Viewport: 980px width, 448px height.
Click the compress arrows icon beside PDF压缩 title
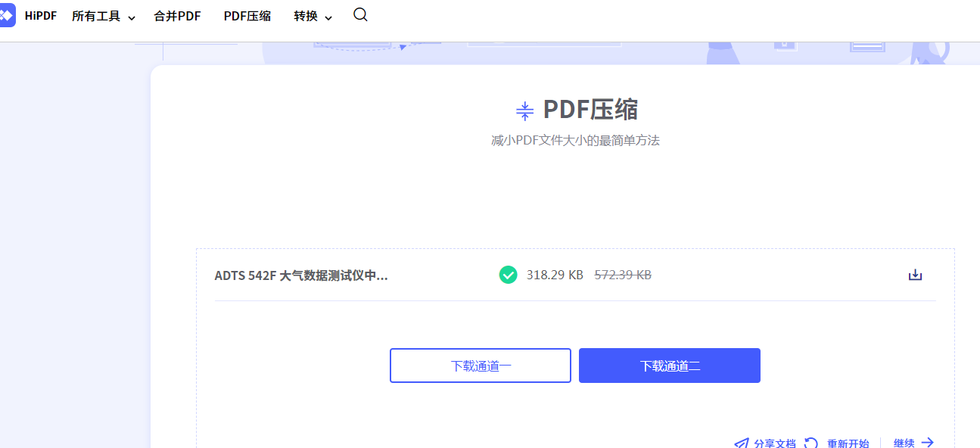(524, 110)
